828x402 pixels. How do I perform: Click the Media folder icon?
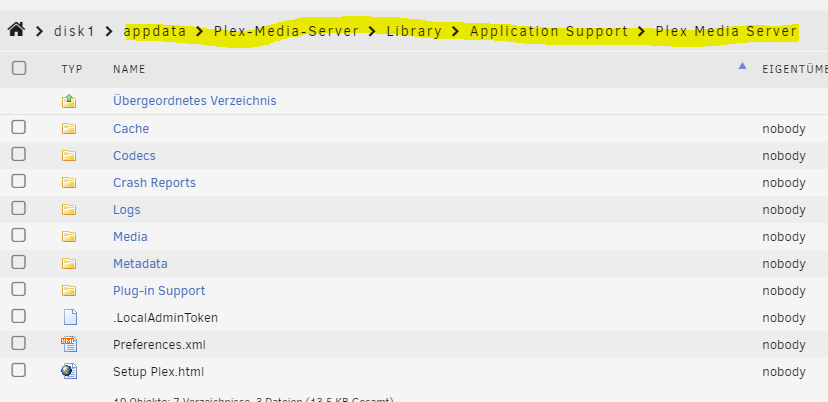click(x=69, y=237)
